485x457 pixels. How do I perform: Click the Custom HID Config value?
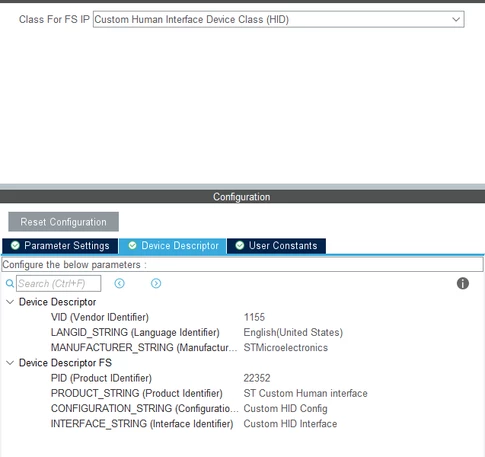(286, 408)
